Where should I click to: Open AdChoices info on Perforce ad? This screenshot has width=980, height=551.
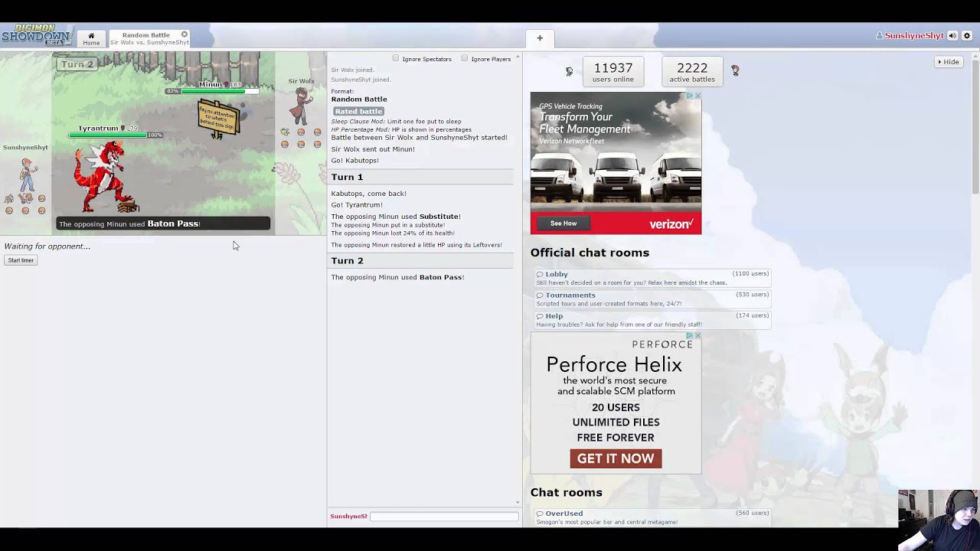click(x=689, y=335)
